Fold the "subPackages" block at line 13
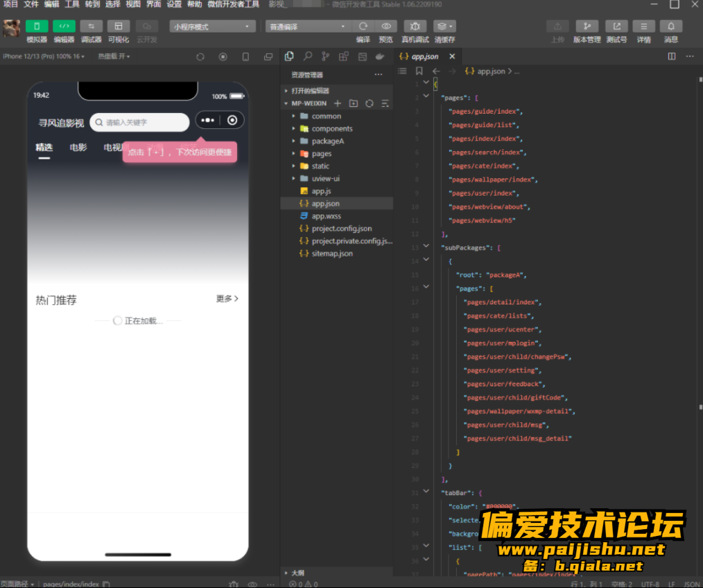Viewport: 703px width, 588px height. click(x=426, y=245)
